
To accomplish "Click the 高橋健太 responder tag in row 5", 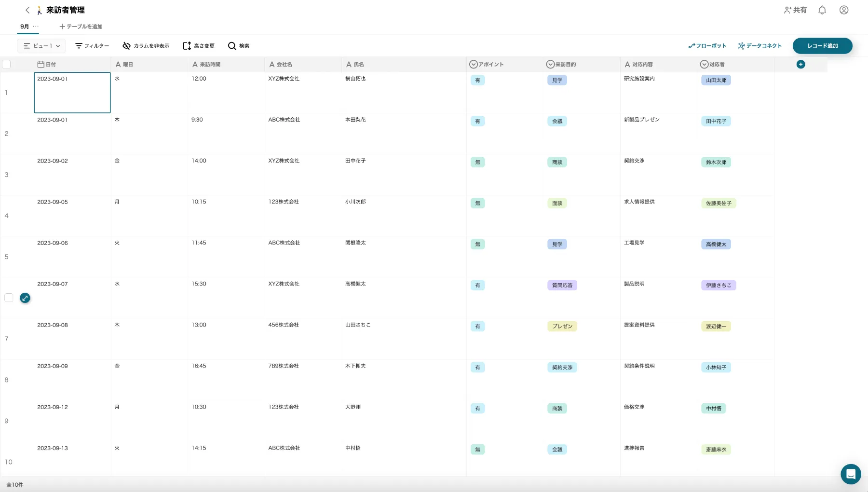I will (x=716, y=244).
